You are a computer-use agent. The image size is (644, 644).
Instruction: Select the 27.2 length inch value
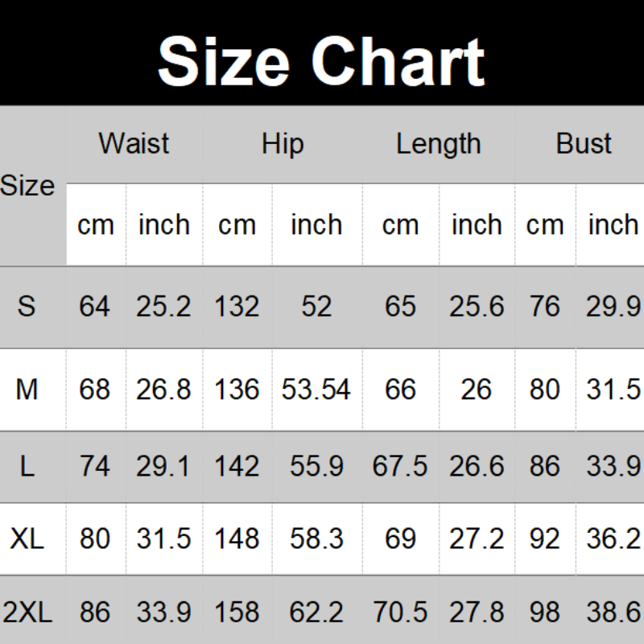point(477,539)
